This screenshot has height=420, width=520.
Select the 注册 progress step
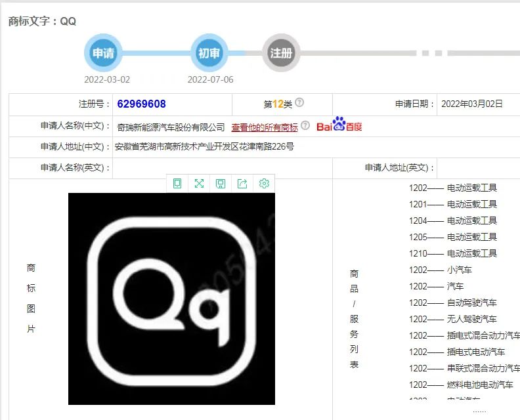click(281, 53)
